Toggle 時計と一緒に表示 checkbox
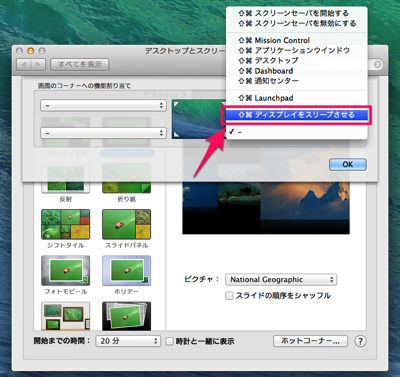 (170, 341)
